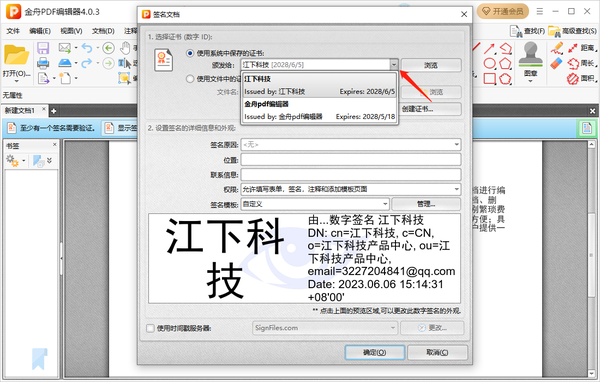The width and height of the screenshot is (600, 382).
Task: Click the Print icon in toolbar
Action: 43,63
